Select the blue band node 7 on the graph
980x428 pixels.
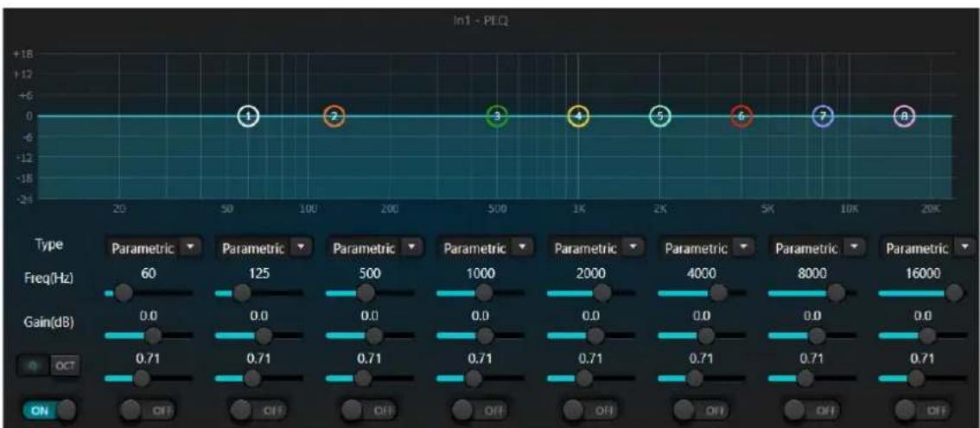pyautogui.click(x=823, y=116)
